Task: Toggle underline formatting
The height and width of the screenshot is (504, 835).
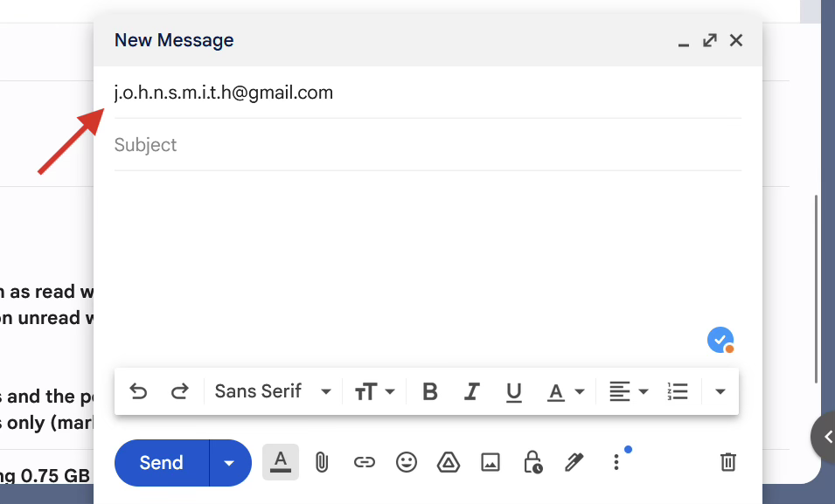Action: (x=514, y=391)
